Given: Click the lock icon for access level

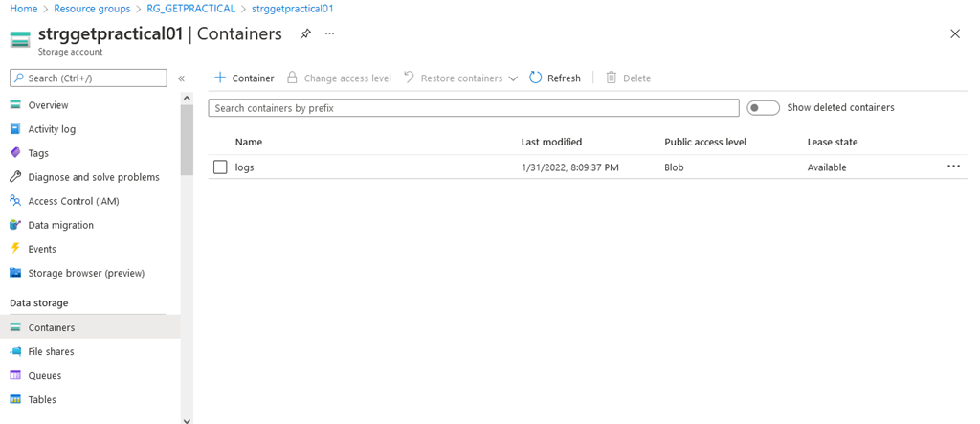Looking at the screenshot, I should [x=292, y=78].
